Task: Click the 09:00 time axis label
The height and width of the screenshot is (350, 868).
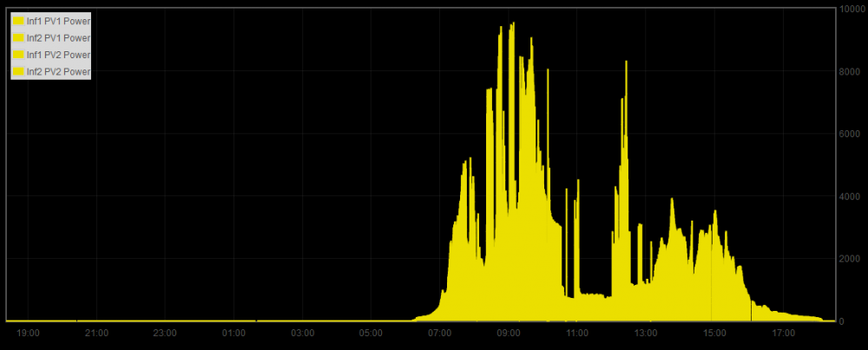Action: (508, 333)
